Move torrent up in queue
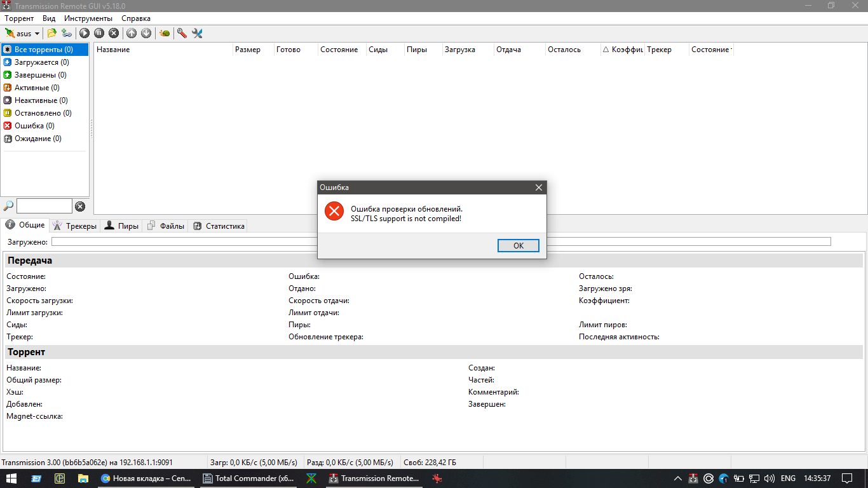 (132, 33)
